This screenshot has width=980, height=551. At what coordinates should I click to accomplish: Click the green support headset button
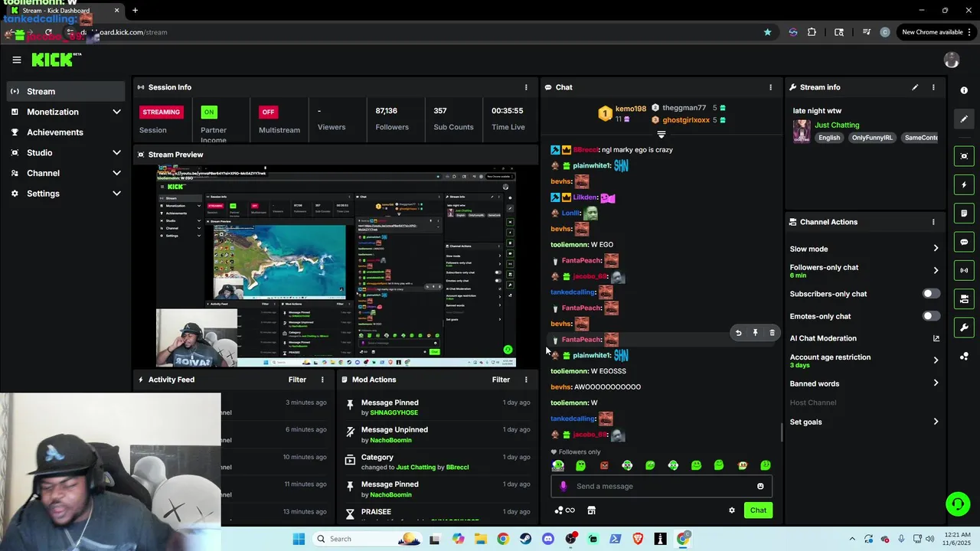957,504
